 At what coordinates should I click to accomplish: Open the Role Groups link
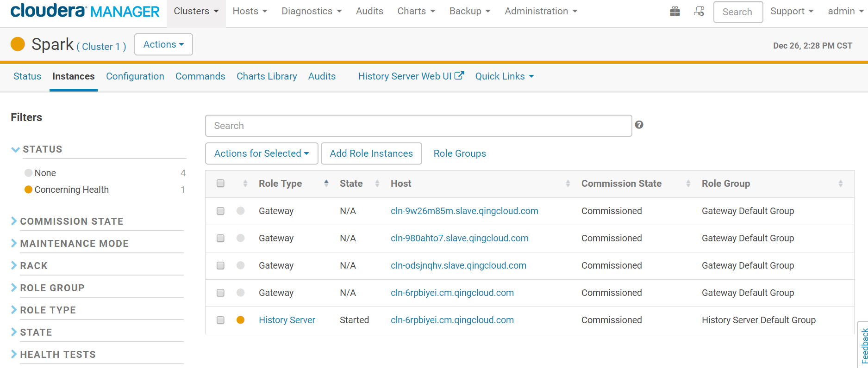460,153
